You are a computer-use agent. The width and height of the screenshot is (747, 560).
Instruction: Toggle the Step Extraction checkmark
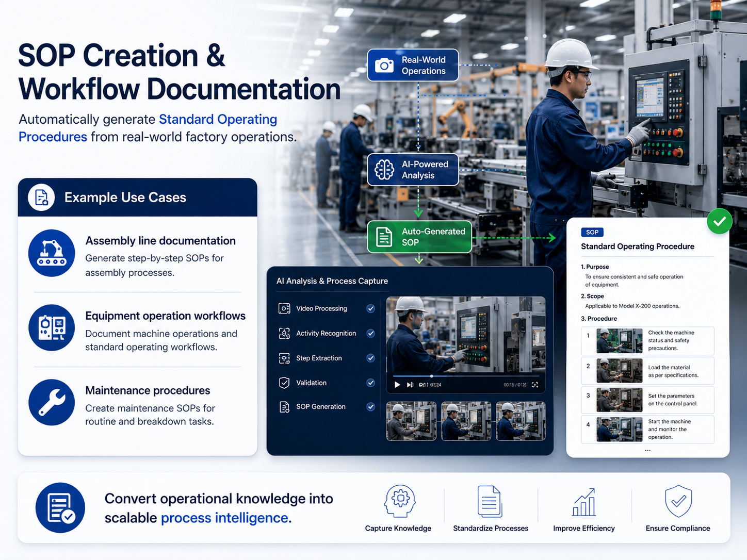pos(370,358)
